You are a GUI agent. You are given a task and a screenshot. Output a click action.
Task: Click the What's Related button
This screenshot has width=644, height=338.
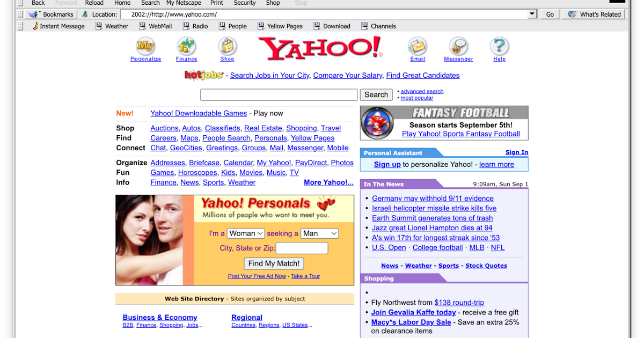(594, 14)
